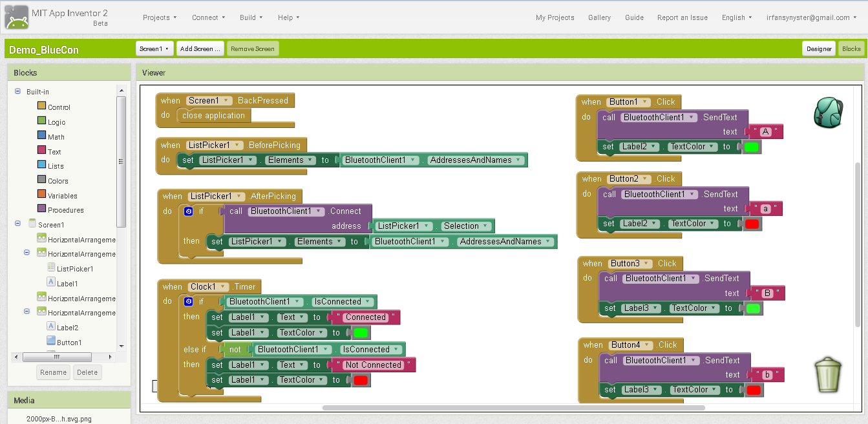Click the "A" text block in Button1.Click
The height and width of the screenshot is (424, 868).
[766, 132]
